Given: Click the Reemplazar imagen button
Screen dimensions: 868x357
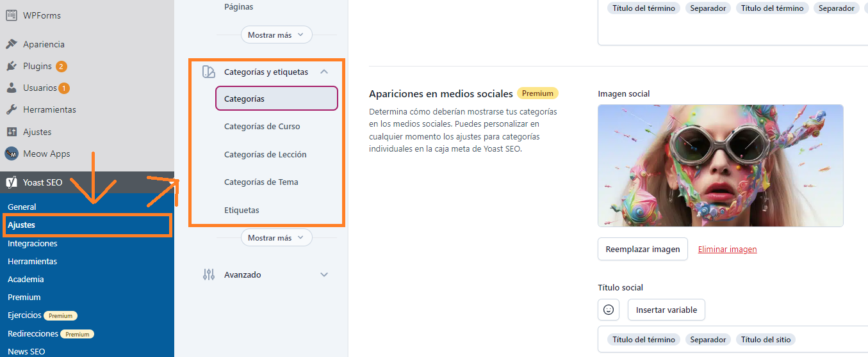Looking at the screenshot, I should click(x=643, y=249).
